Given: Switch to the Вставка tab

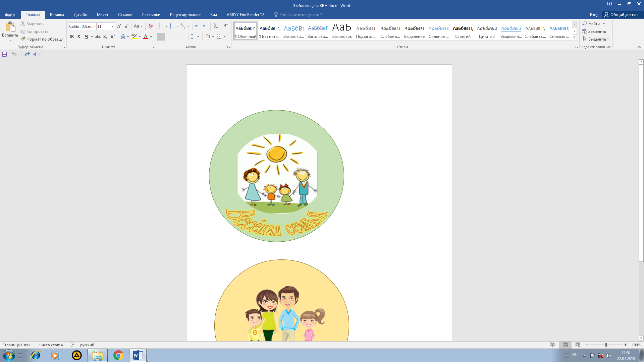Looking at the screenshot, I should click(57, 15).
